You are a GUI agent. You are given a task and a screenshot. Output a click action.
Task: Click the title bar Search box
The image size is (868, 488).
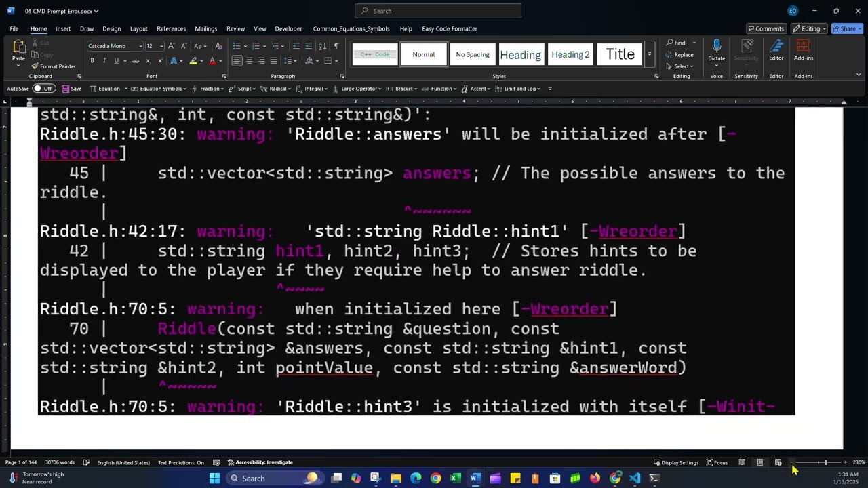tap(438, 11)
